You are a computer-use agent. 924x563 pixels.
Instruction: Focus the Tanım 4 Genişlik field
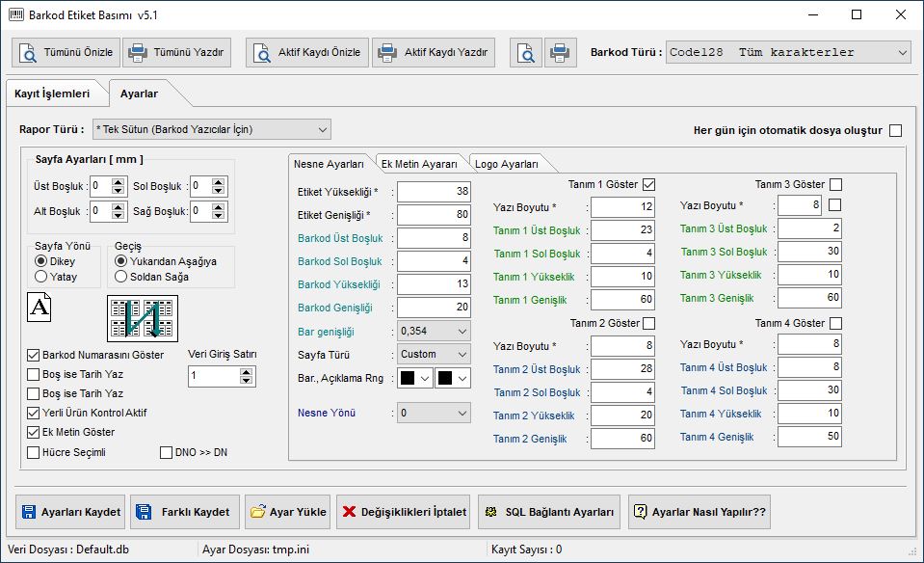pos(809,437)
